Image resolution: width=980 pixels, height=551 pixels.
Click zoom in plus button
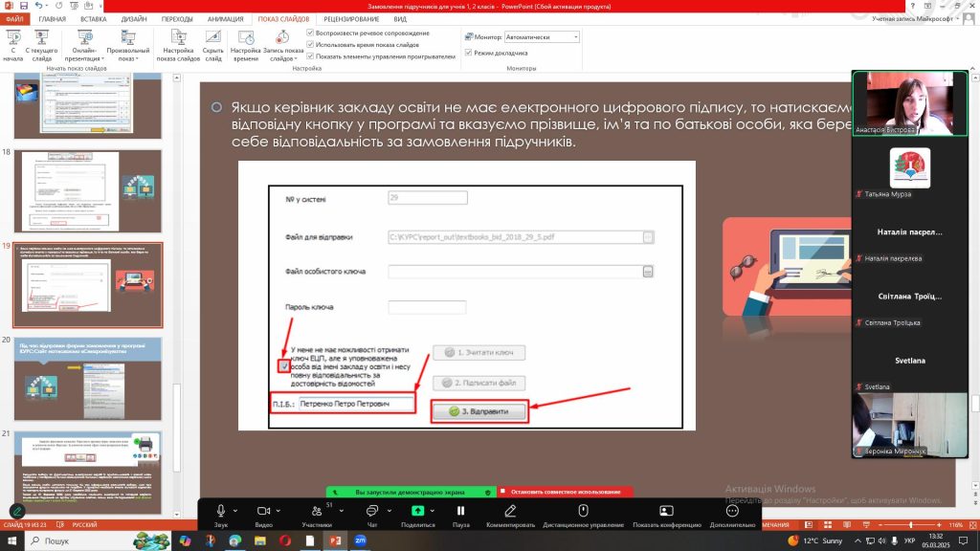point(939,525)
